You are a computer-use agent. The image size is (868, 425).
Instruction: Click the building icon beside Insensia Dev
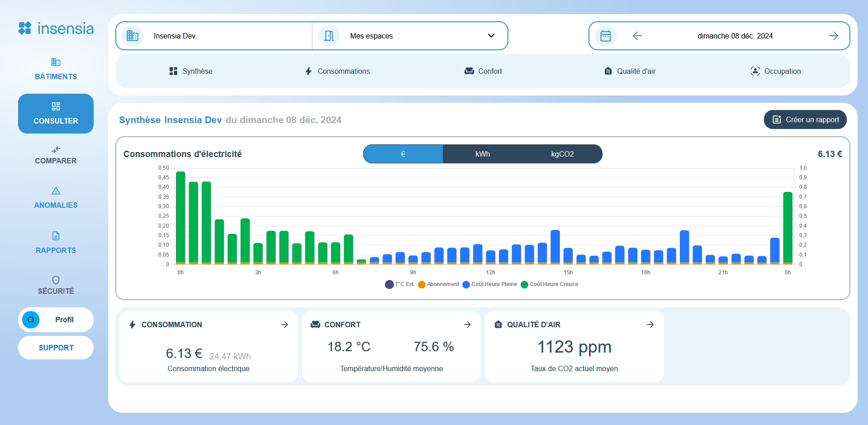pos(132,36)
